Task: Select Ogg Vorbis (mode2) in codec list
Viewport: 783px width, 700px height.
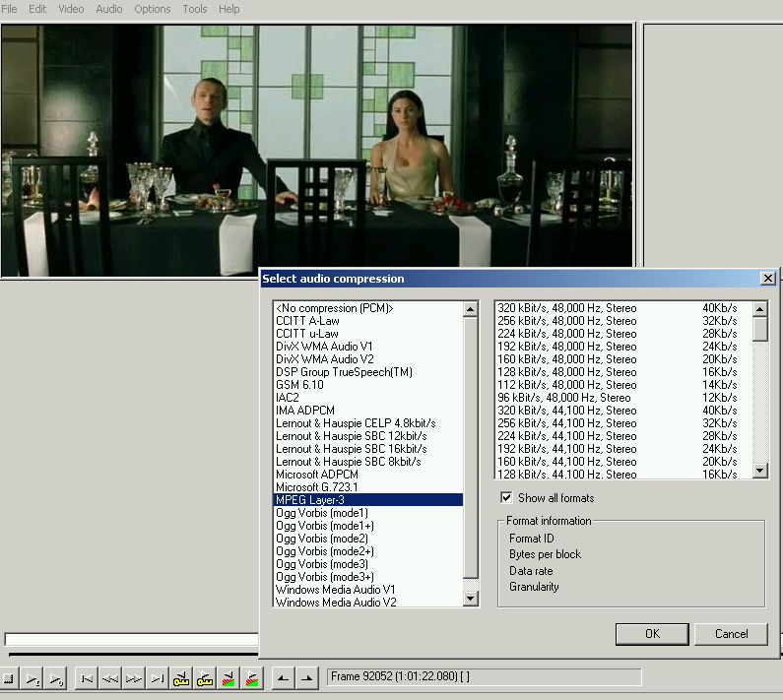Action: [322, 539]
